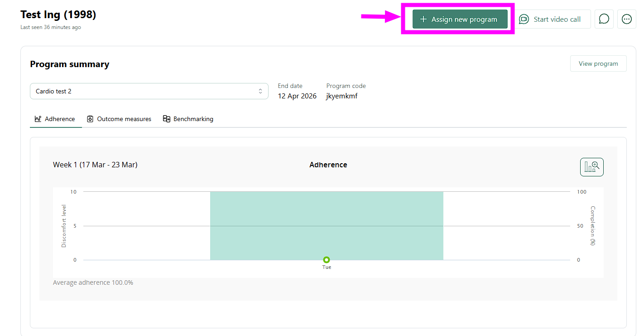This screenshot has width=644, height=336.
Task: Click the chart zoom magnifier icon
Action: (591, 167)
